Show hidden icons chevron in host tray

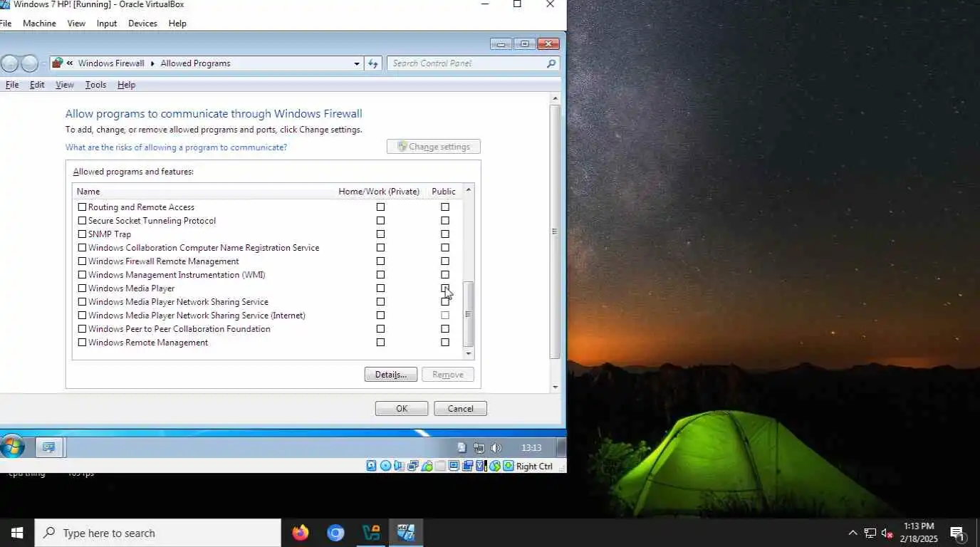click(x=853, y=533)
